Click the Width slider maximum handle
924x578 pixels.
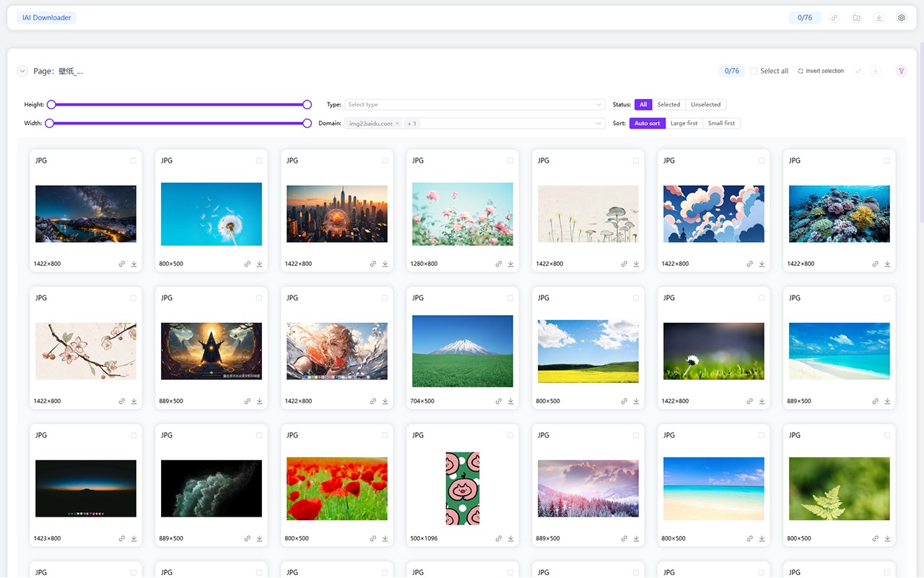307,124
